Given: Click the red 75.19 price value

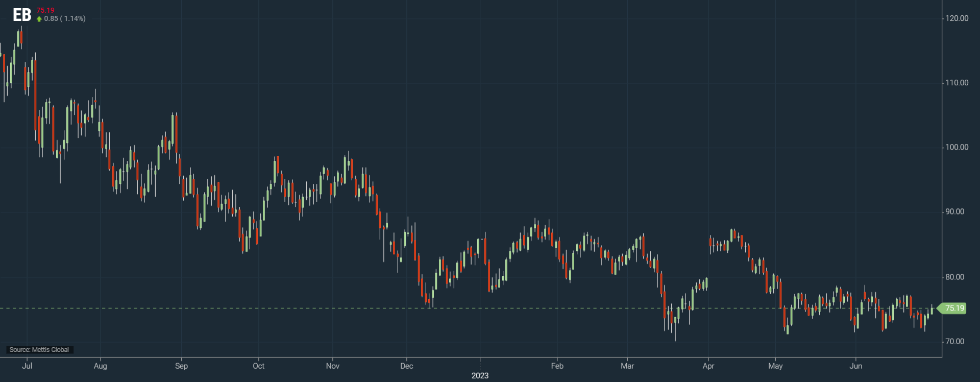Looking at the screenshot, I should pos(45,10).
